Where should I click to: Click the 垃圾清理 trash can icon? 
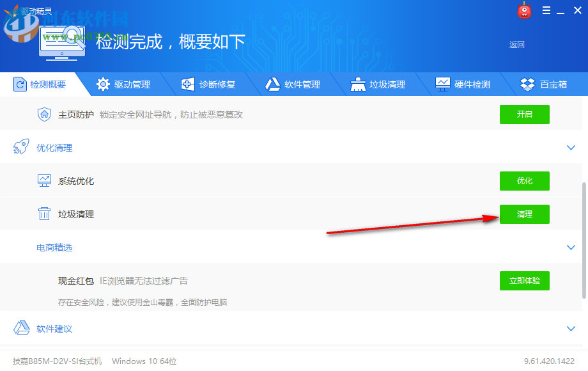pyautogui.click(x=43, y=214)
